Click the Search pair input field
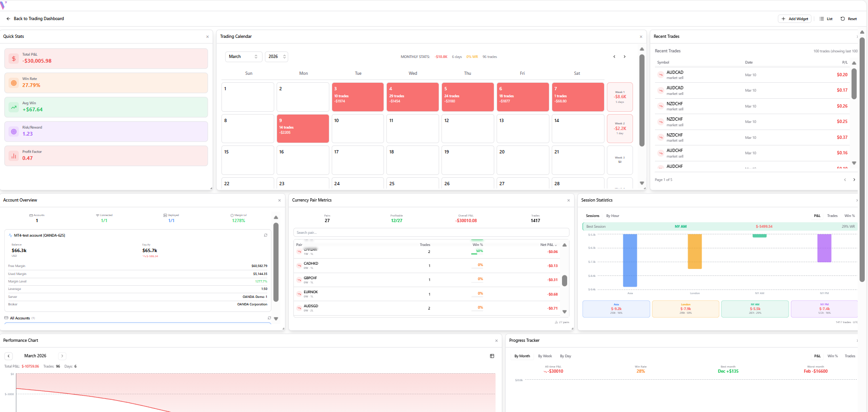 point(431,232)
